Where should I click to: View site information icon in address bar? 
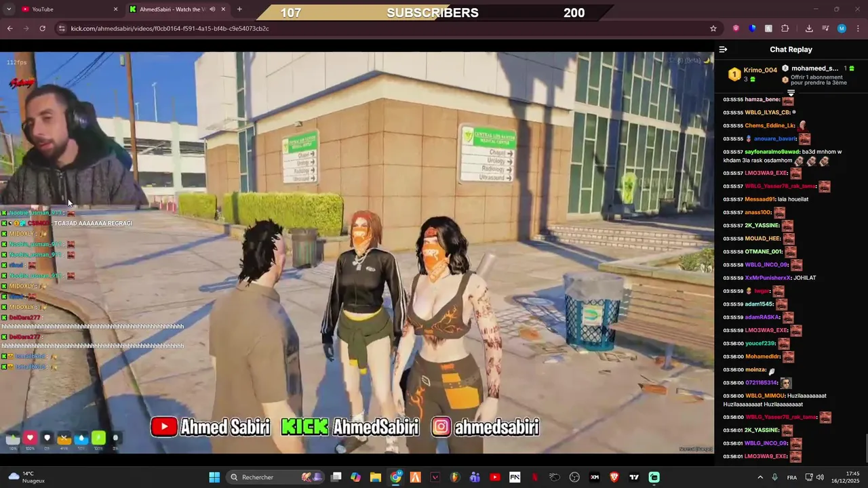click(62, 28)
